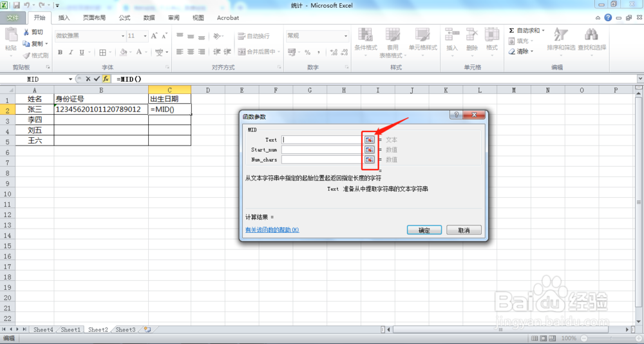The width and height of the screenshot is (644, 344).
Task: Open the Copy (复制) dropdown arrow
Action: (46, 44)
